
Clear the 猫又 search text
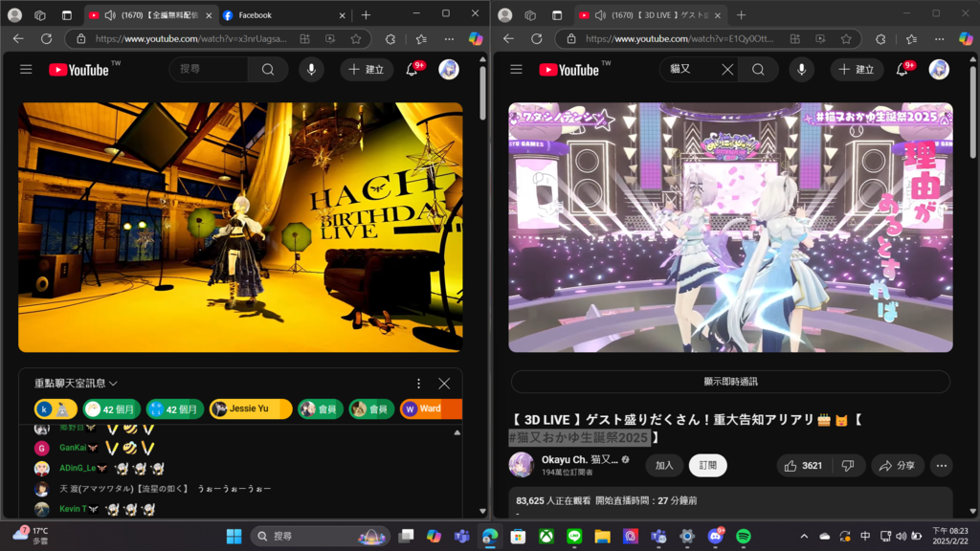(727, 69)
